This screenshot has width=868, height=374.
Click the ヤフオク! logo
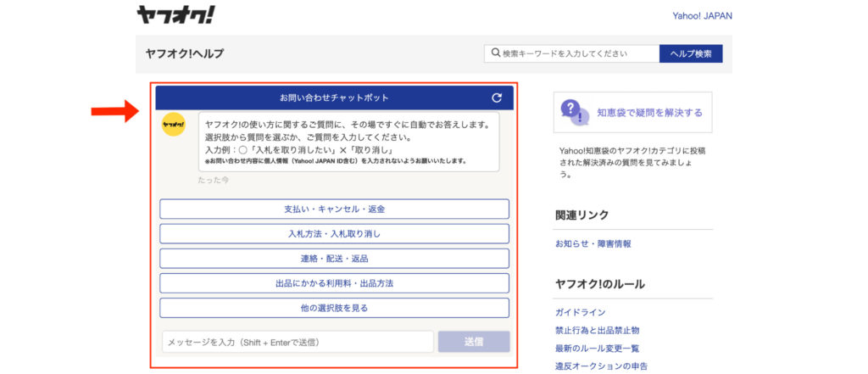pyautogui.click(x=175, y=14)
